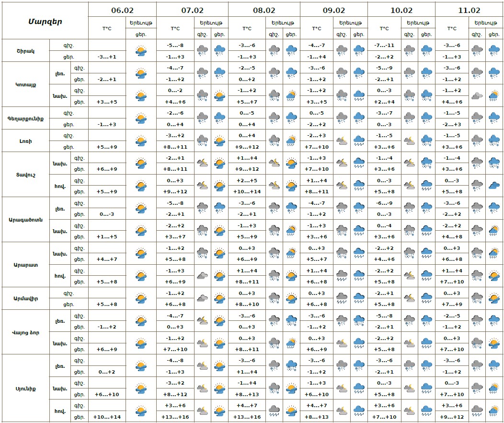Click Shirak 10.02 night temperature -7...-11
This screenshot has height=423, width=504.
(384, 45)
